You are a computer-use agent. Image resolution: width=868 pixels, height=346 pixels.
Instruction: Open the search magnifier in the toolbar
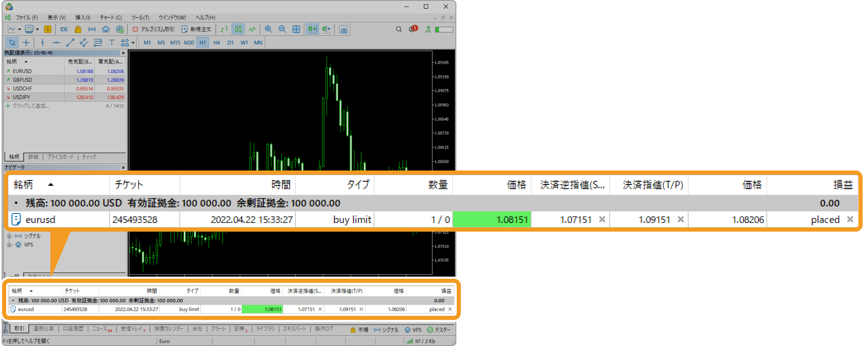tap(399, 29)
